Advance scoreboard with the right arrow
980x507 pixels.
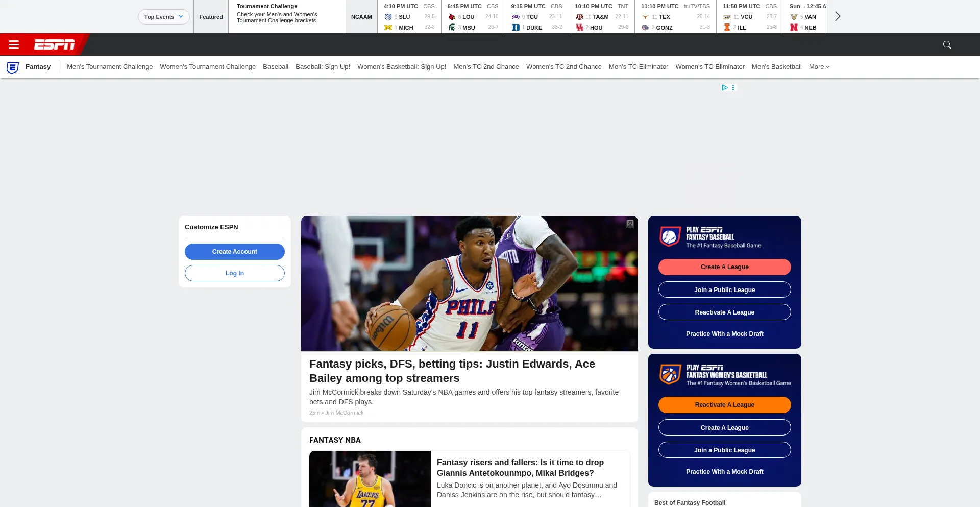coord(838,16)
